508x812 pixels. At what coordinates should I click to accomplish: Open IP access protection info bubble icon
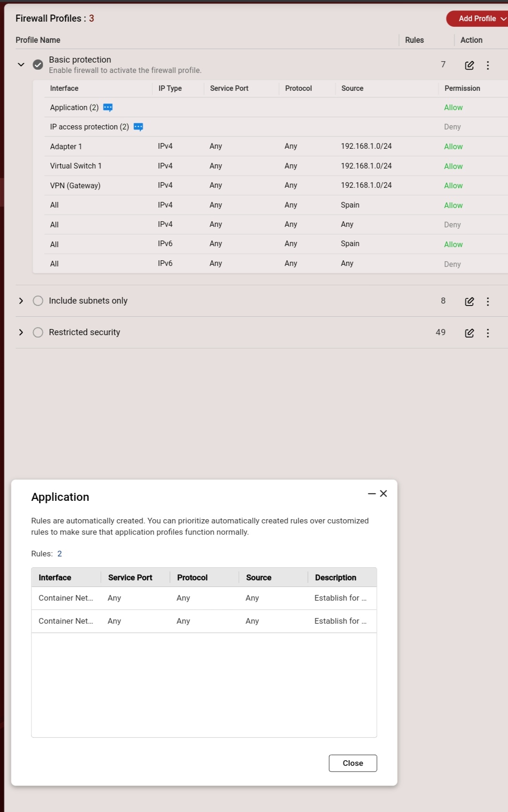[138, 127]
